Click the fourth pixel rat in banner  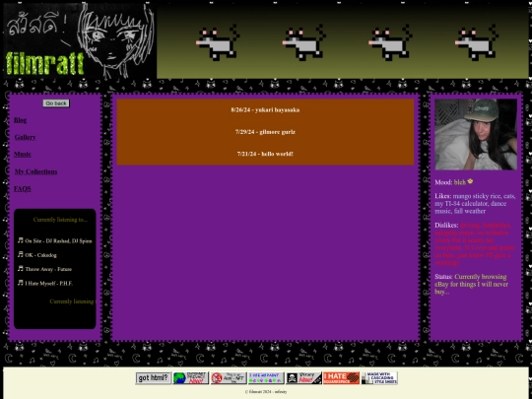pos(477,42)
